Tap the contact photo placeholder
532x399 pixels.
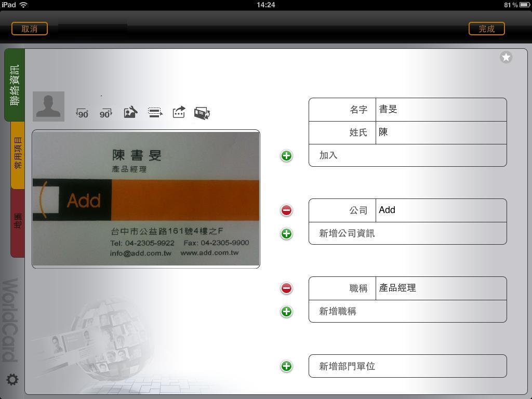point(48,107)
